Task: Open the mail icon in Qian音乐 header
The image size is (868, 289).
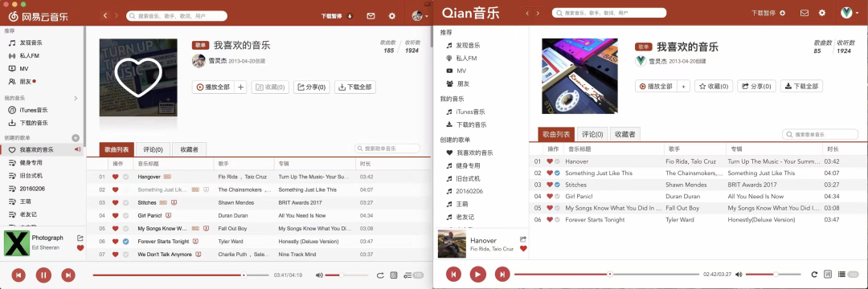Action: (805, 13)
